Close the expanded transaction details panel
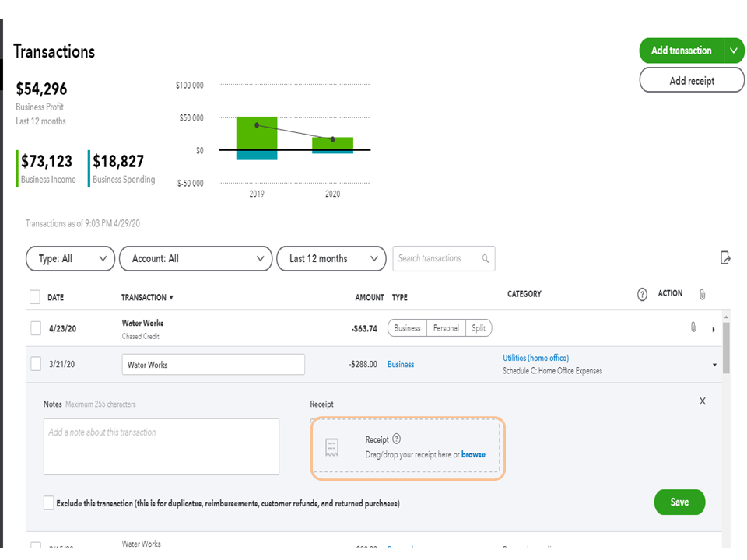The width and height of the screenshot is (747, 560). [x=702, y=401]
